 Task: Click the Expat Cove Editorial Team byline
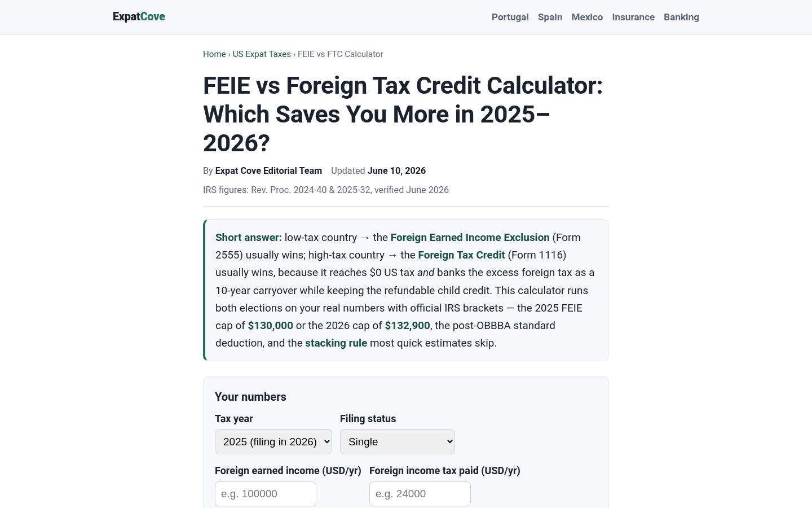point(268,171)
